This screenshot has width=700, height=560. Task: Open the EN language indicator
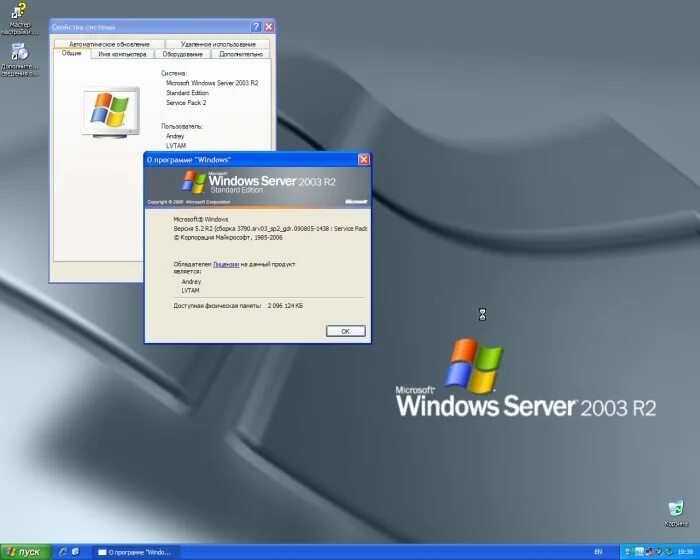coord(598,552)
